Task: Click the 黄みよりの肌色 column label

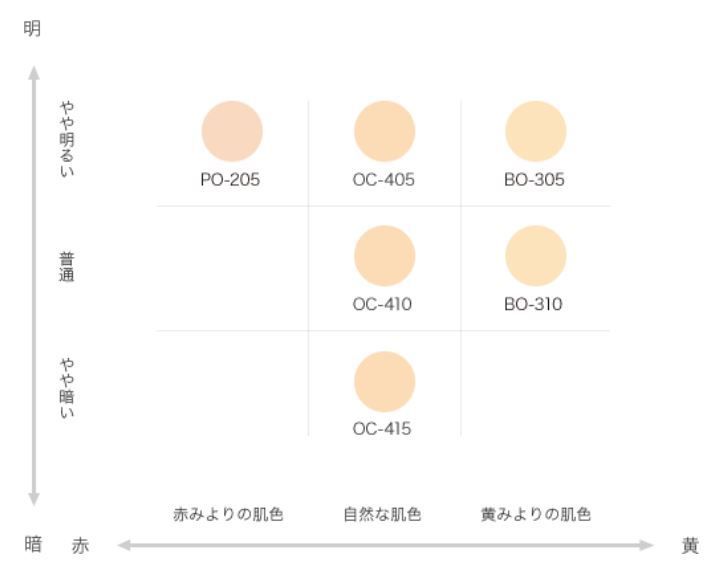Action: click(x=536, y=514)
